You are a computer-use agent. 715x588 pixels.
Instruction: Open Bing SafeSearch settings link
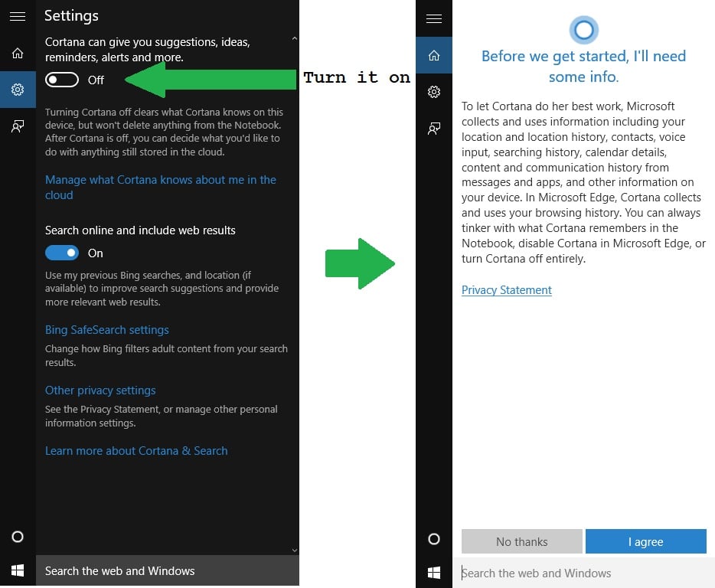click(x=106, y=330)
